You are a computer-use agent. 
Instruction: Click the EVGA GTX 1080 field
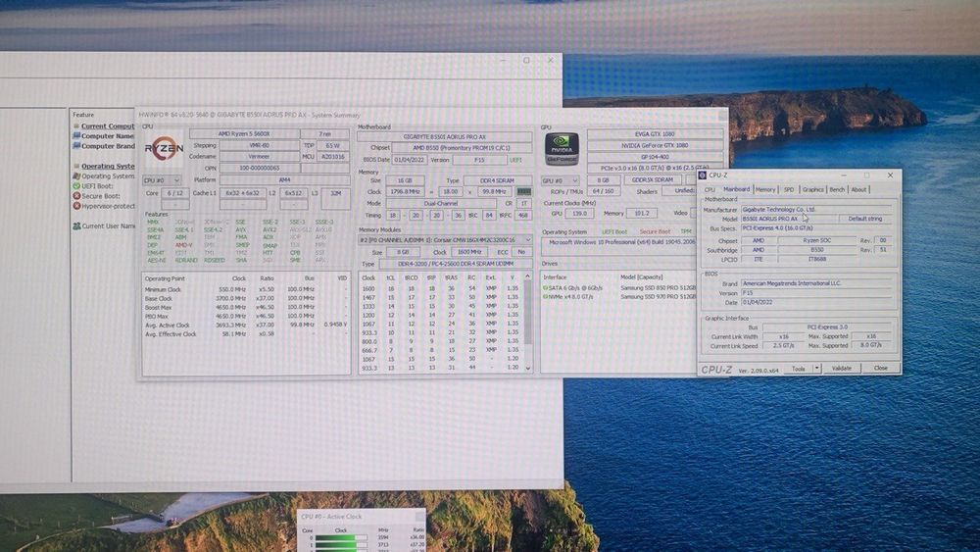point(655,133)
